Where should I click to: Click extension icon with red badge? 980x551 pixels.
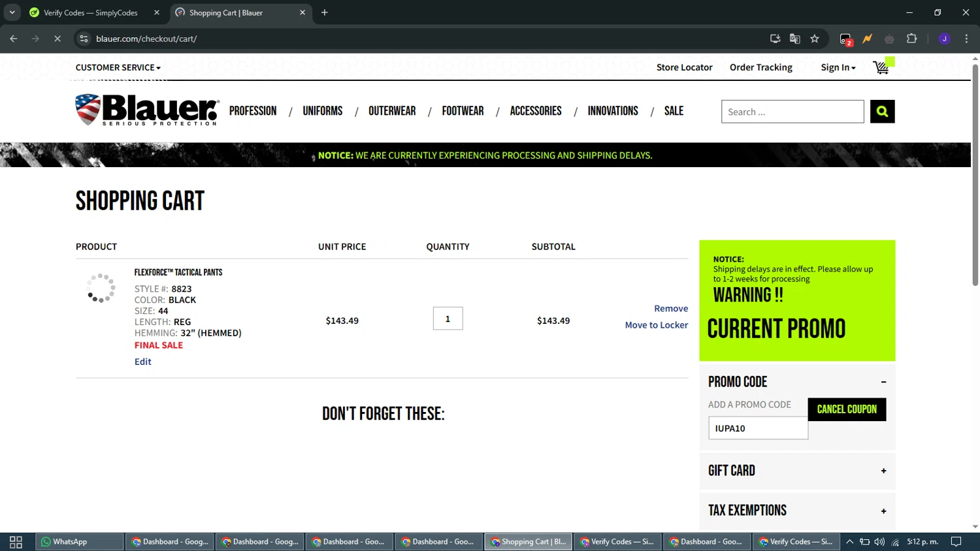coord(846,39)
